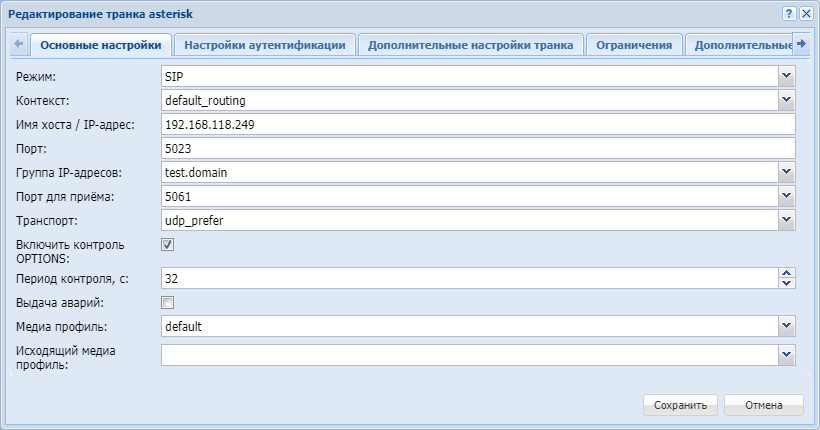
Task: Expand the Контекст dropdown arrow
Action: tap(786, 100)
